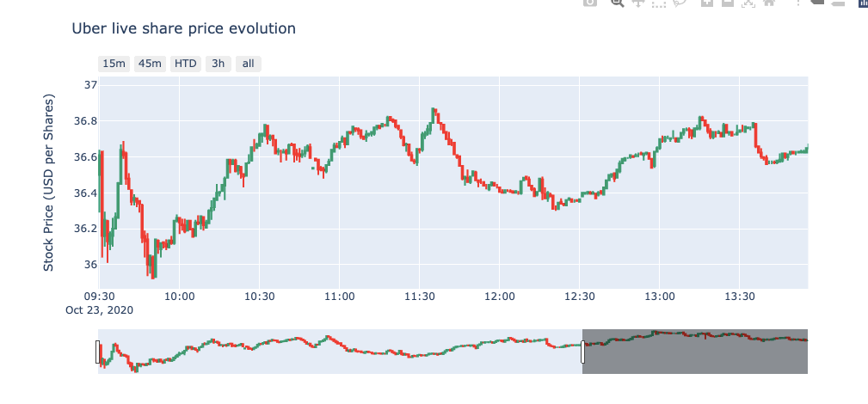Reset axes with the home icon
The width and height of the screenshot is (868, 404).
769,3
